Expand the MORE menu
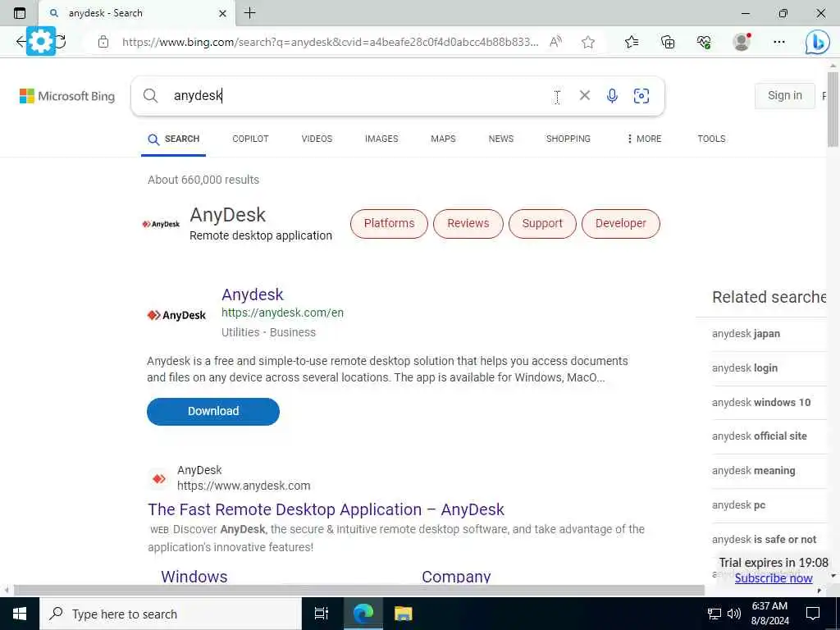 (x=644, y=139)
